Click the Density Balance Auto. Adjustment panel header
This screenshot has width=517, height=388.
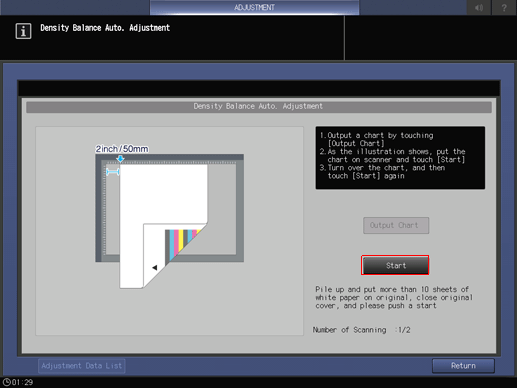259,107
